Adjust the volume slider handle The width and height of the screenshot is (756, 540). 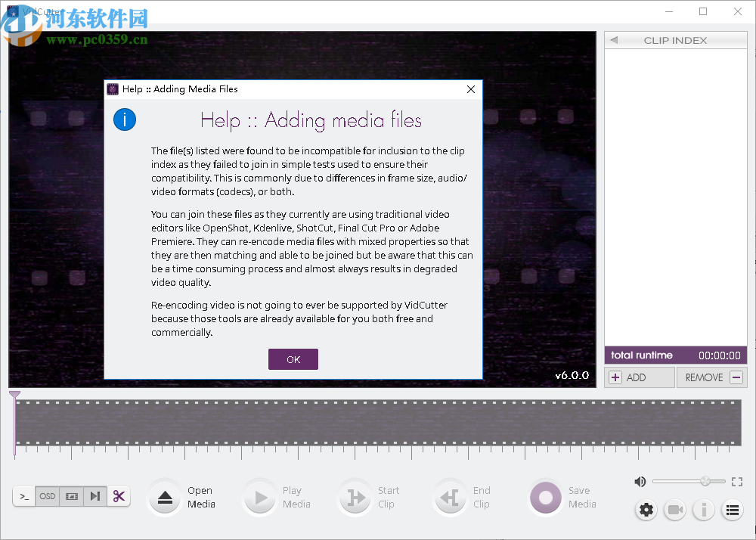(x=705, y=481)
